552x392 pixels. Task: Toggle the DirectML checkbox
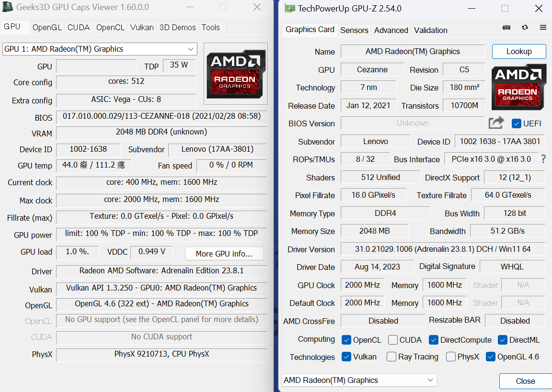point(503,340)
